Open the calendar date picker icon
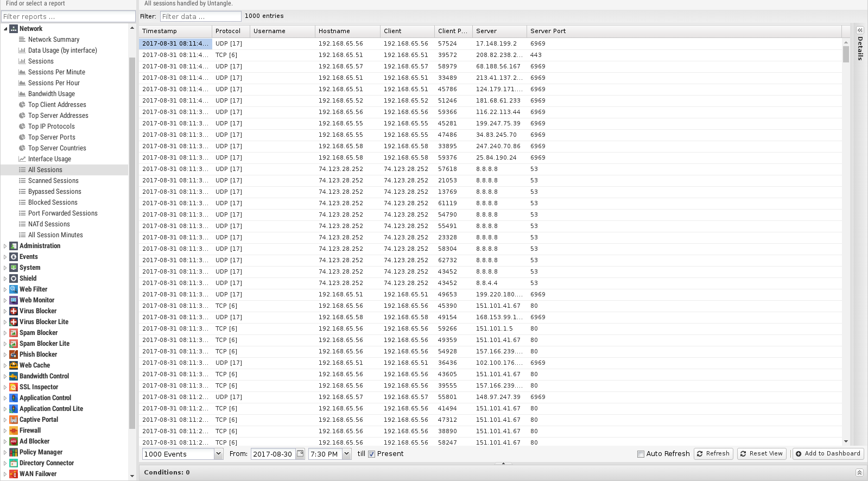Viewport: 868px width, 481px height. coord(300,454)
